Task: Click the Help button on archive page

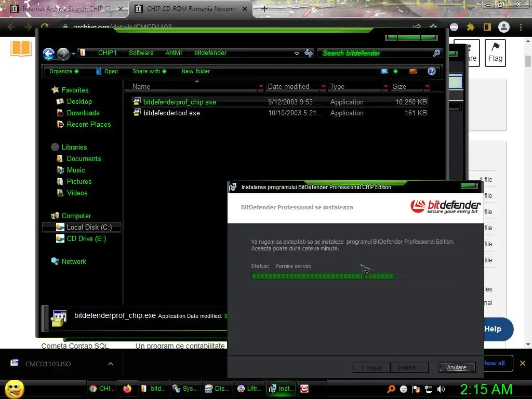Action: pos(498,329)
